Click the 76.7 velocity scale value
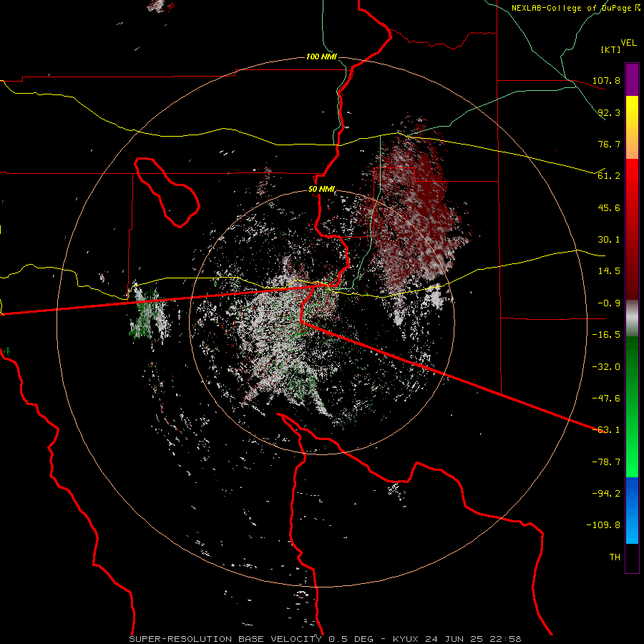644x644 pixels. [x=609, y=144]
